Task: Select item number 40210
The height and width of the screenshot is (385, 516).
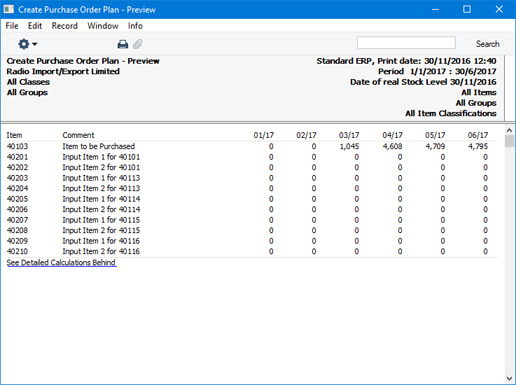Action: 17,251
